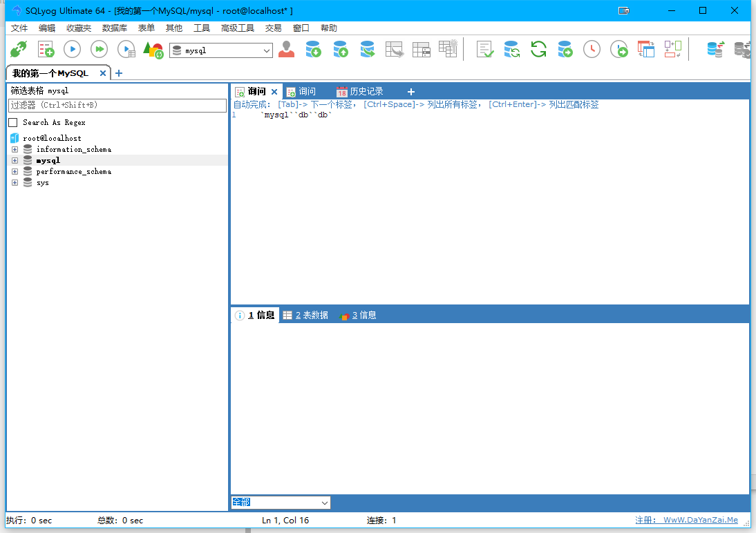This screenshot has width=756, height=533.
Task: Open the 帮助 menu
Action: coord(329,28)
